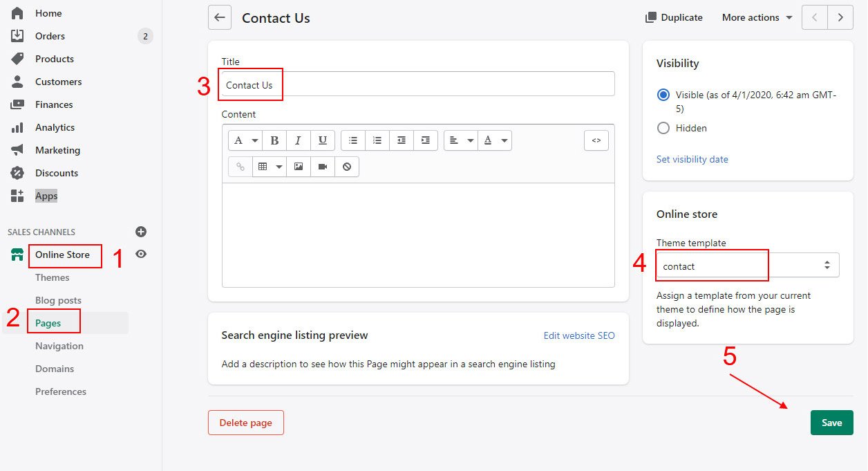Click the Set visibility date link
Screen dimensions: 868x471
(x=692, y=159)
